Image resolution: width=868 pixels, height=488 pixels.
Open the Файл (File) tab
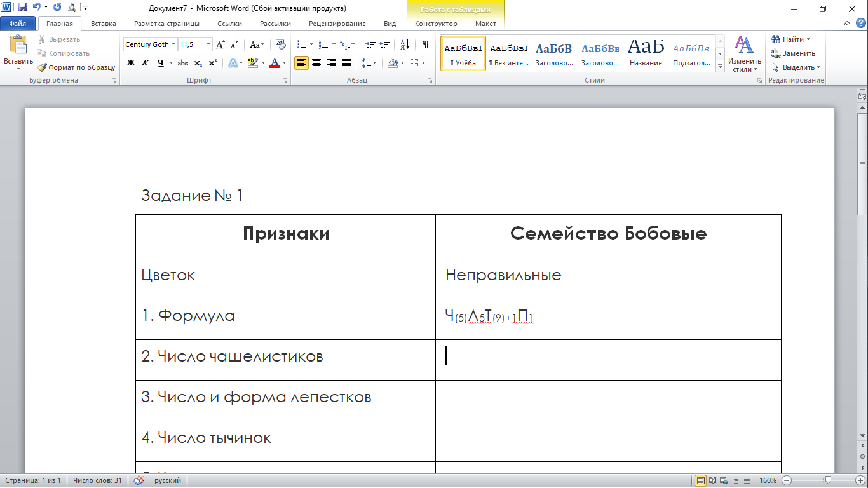pyautogui.click(x=18, y=24)
